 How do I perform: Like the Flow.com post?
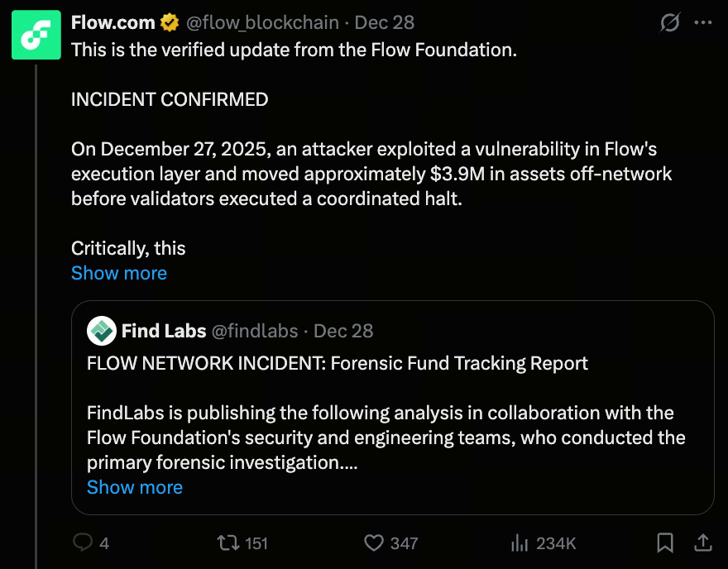[375, 543]
